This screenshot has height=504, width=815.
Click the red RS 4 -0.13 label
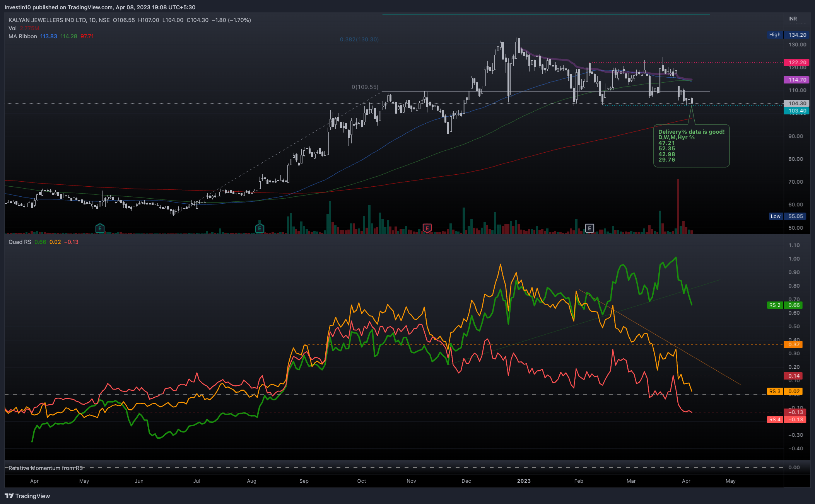tap(786, 420)
